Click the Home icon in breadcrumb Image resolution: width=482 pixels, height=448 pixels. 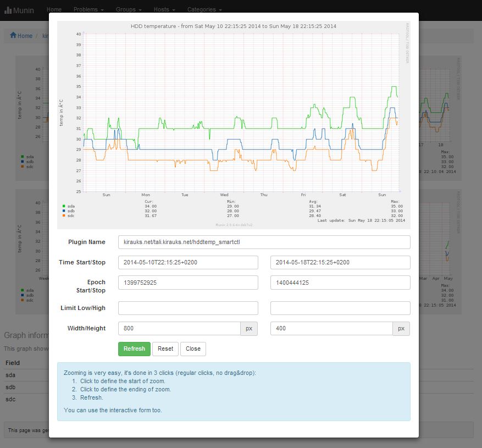point(13,36)
